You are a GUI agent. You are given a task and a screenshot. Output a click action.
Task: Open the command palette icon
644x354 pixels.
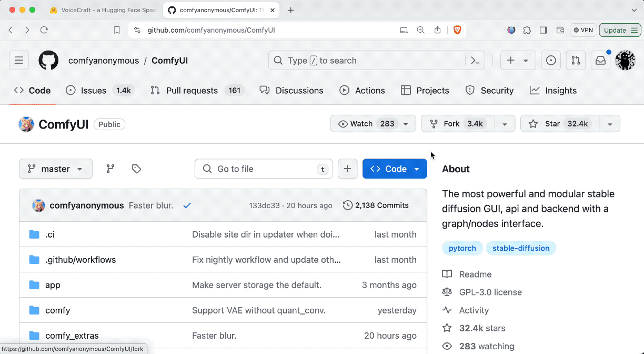coord(475,61)
